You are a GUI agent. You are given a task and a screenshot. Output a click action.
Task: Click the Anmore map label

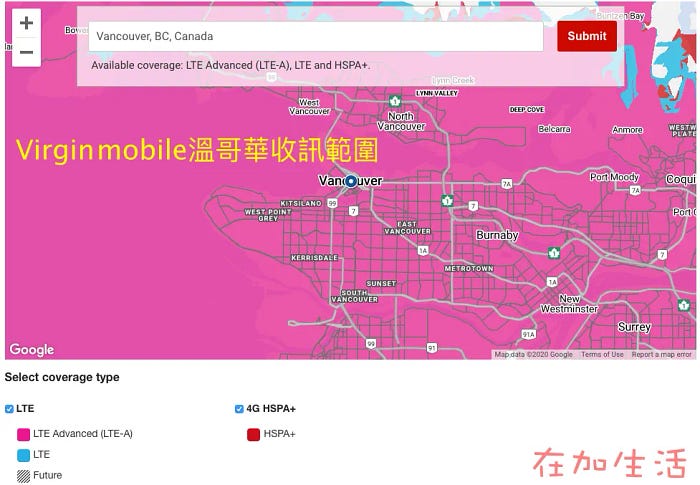click(627, 130)
